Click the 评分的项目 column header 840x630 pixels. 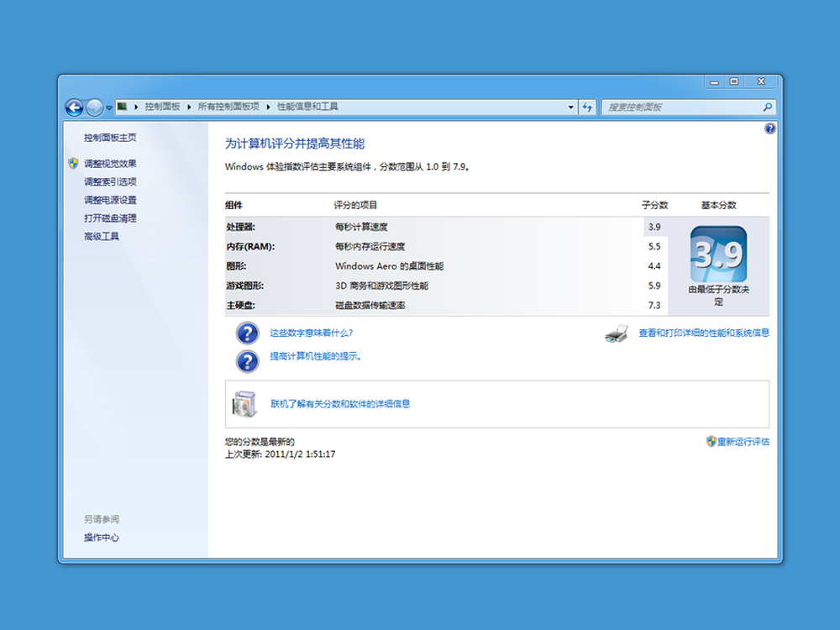click(355, 205)
